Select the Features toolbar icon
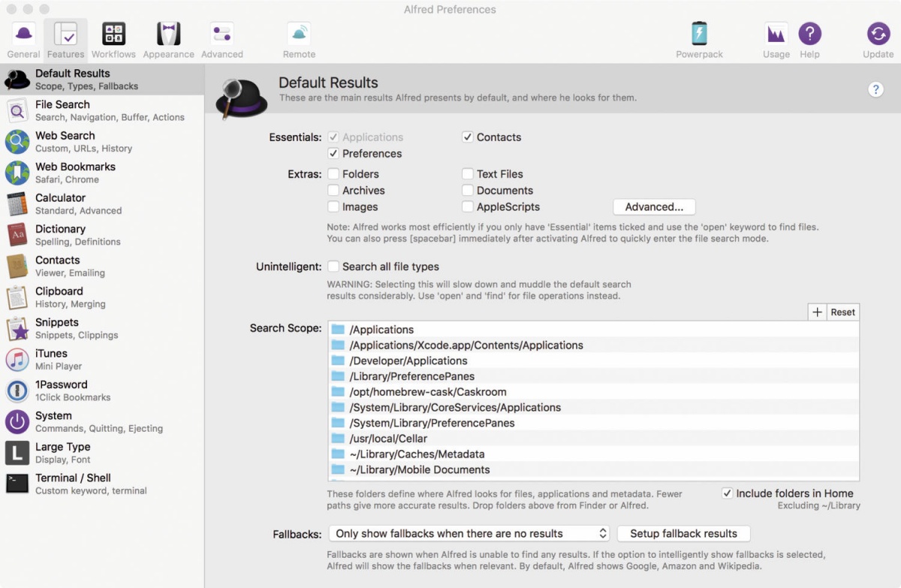This screenshot has height=588, width=901. [x=65, y=40]
